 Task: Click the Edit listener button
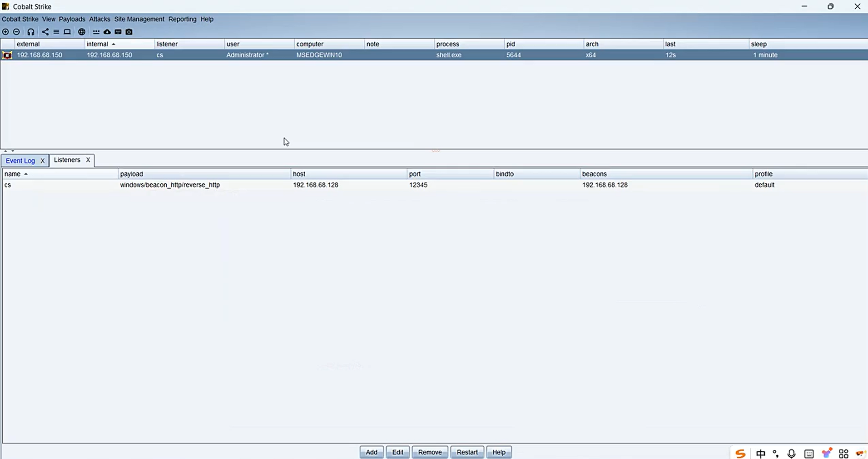click(x=398, y=452)
